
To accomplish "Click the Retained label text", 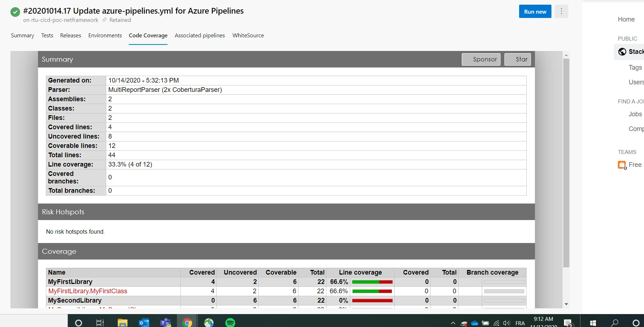I will (x=120, y=20).
